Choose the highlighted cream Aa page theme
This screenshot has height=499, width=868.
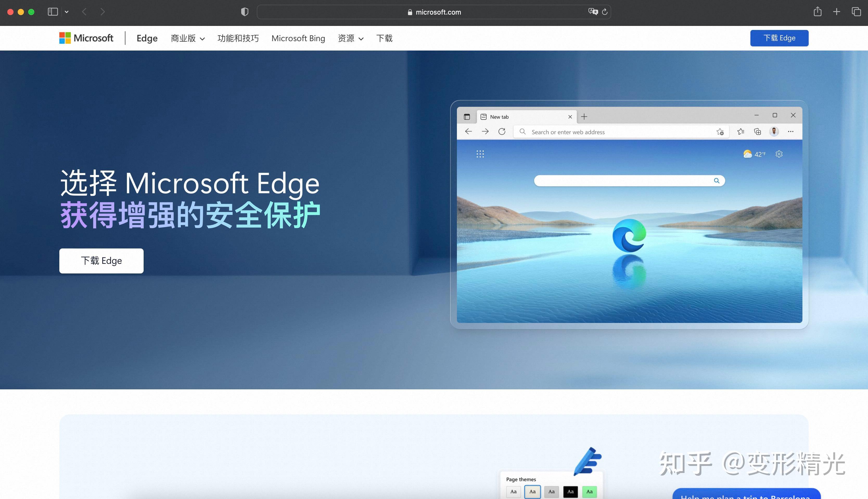pyautogui.click(x=532, y=492)
